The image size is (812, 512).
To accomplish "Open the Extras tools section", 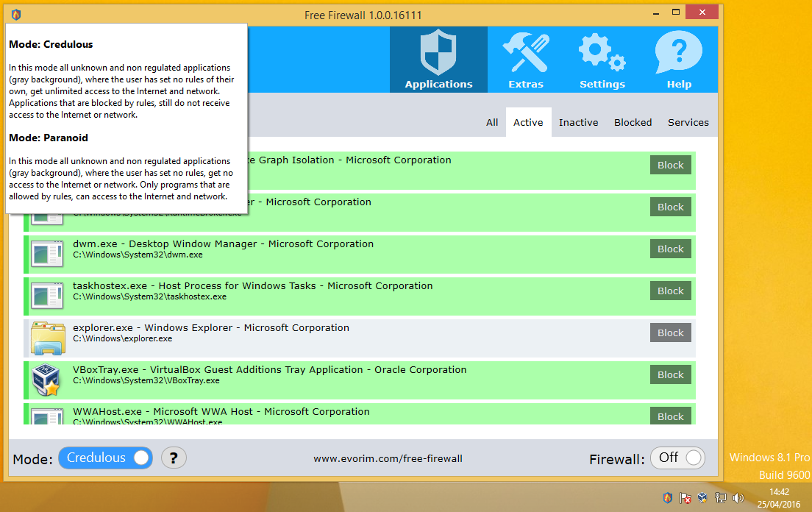I will click(526, 60).
